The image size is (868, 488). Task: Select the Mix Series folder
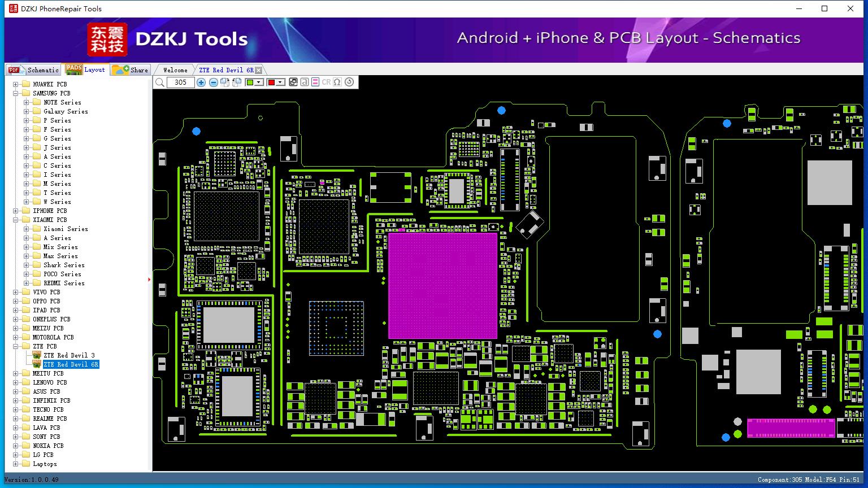coord(60,247)
